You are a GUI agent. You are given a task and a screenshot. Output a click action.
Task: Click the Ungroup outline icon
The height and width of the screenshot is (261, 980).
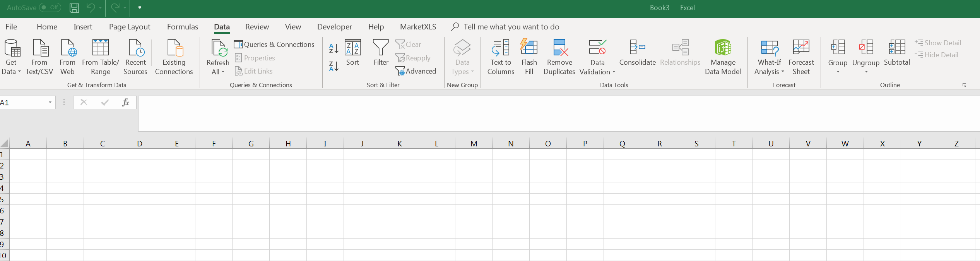pos(866,48)
